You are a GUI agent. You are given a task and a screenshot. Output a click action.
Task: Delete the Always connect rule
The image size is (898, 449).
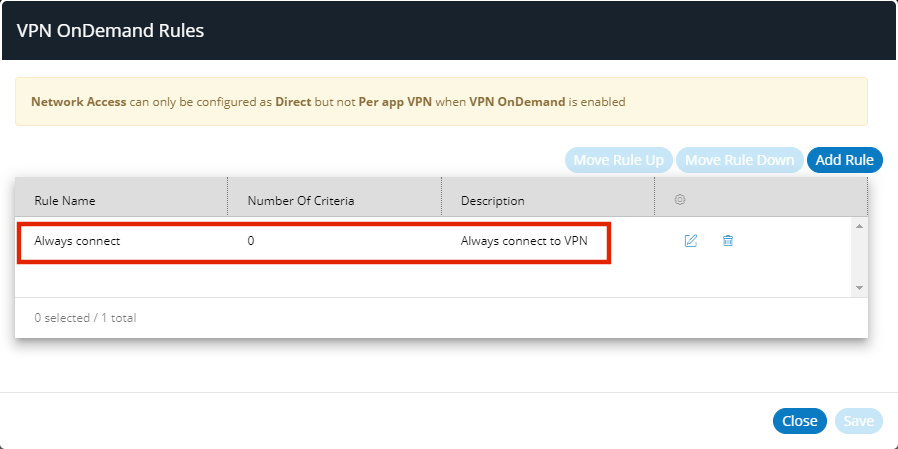728,241
